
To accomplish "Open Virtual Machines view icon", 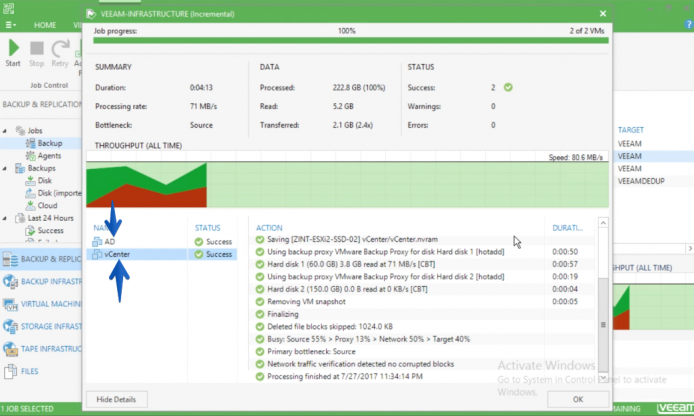I will pos(11,304).
